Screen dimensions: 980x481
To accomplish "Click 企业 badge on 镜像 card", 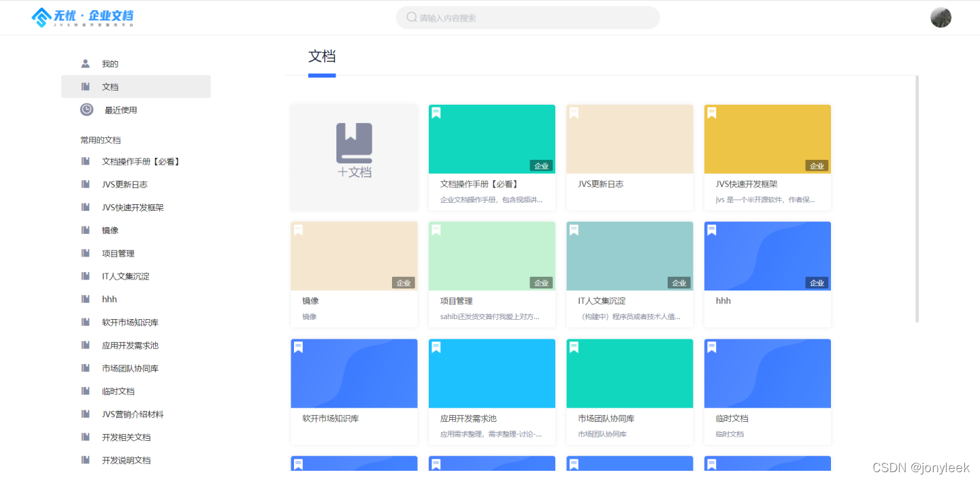I will (404, 282).
